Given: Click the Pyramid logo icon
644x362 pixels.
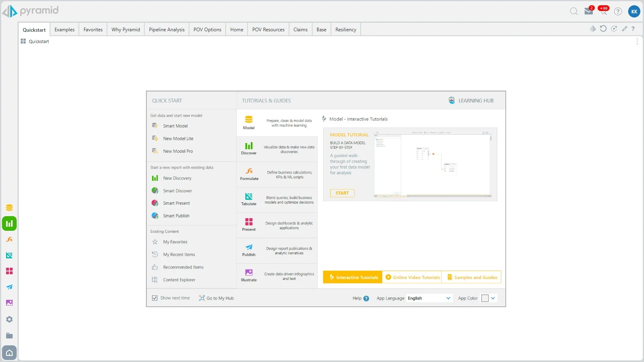Looking at the screenshot, I should point(10,11).
